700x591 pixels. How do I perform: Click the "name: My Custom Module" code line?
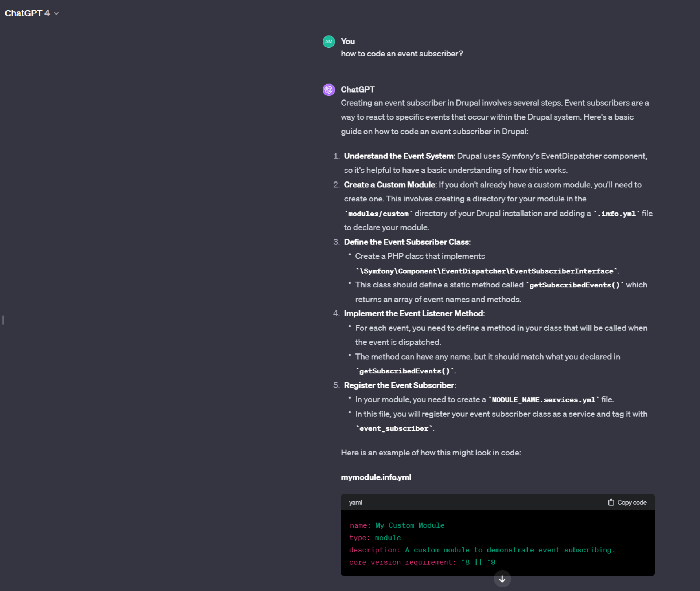(397, 525)
